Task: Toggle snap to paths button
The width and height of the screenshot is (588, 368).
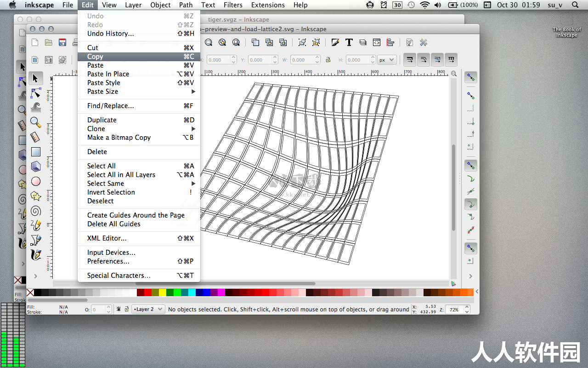Action: pos(470,179)
